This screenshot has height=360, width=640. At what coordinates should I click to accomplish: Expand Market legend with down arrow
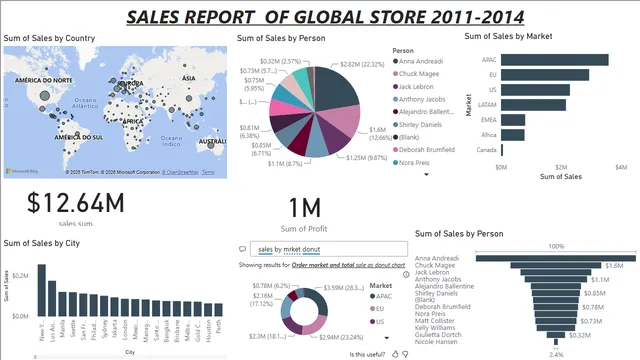[x=386, y=338]
